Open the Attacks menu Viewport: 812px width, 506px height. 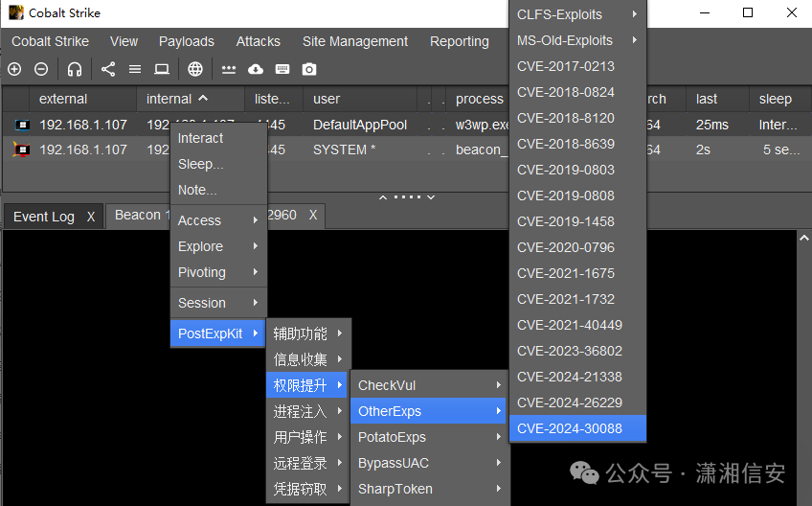[258, 41]
